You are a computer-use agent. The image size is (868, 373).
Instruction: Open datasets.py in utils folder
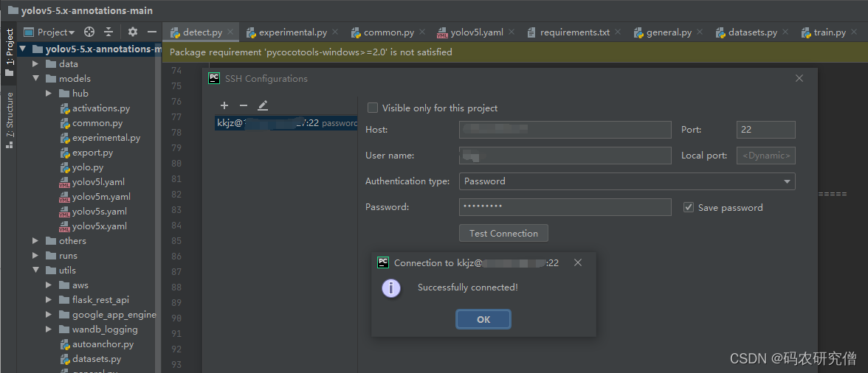point(90,359)
